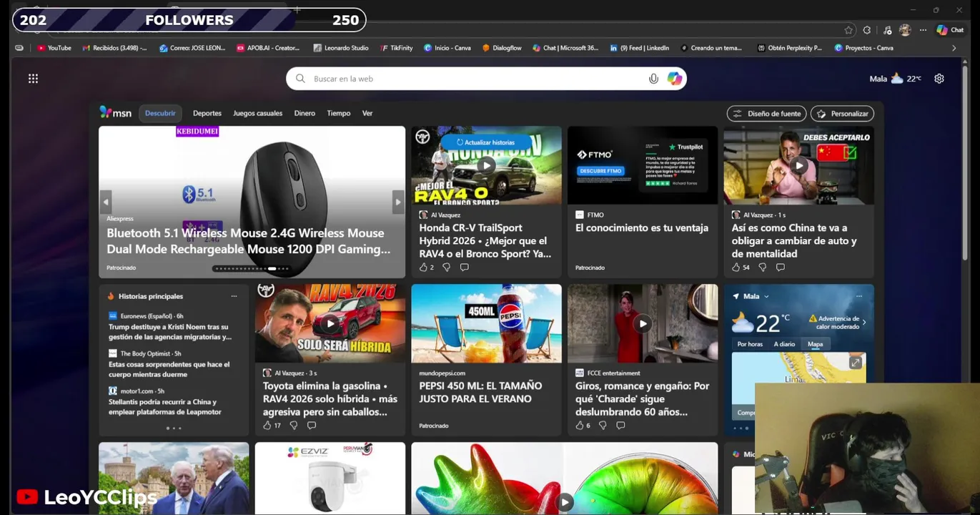Open the Stellantis Leapmotor story
Viewport: 980px width, 515px height.
165,407
